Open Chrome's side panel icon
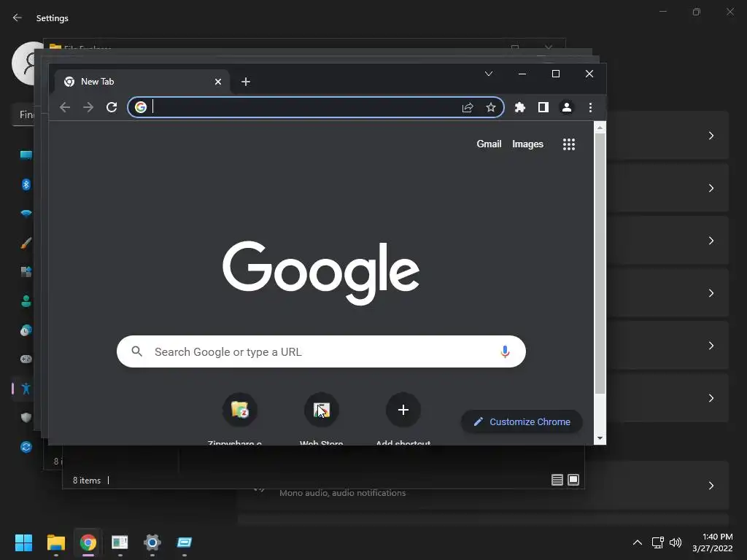Viewport: 747px width, 560px height. (543, 108)
